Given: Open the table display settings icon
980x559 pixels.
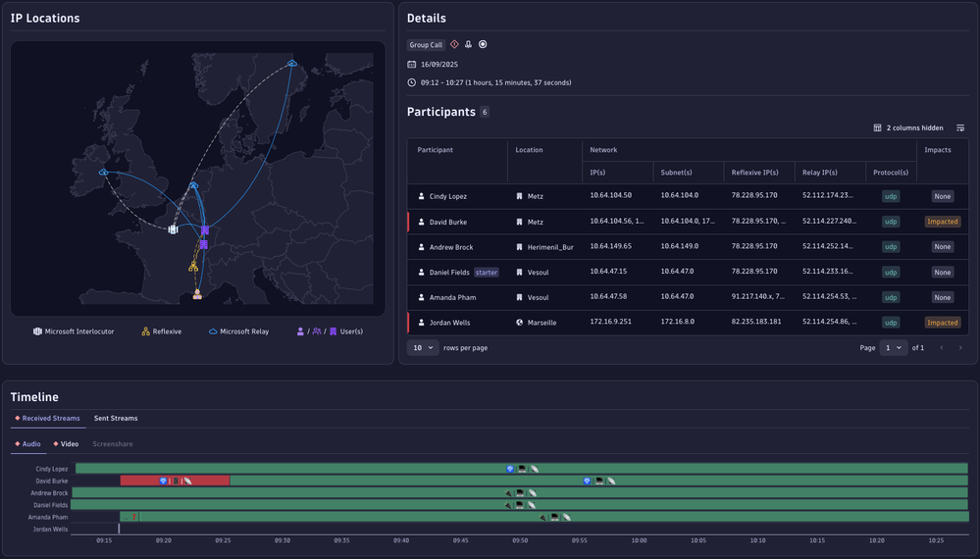Looking at the screenshot, I should click(x=960, y=128).
